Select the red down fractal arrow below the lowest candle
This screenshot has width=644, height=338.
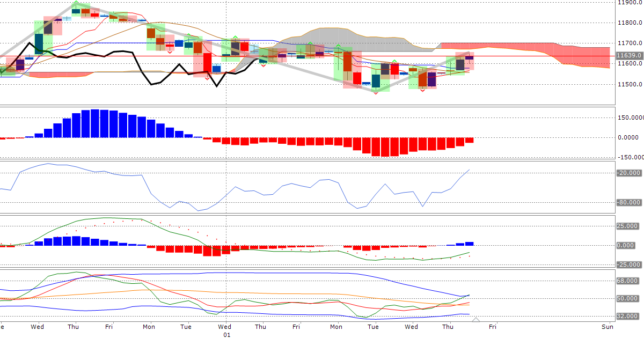click(376, 93)
